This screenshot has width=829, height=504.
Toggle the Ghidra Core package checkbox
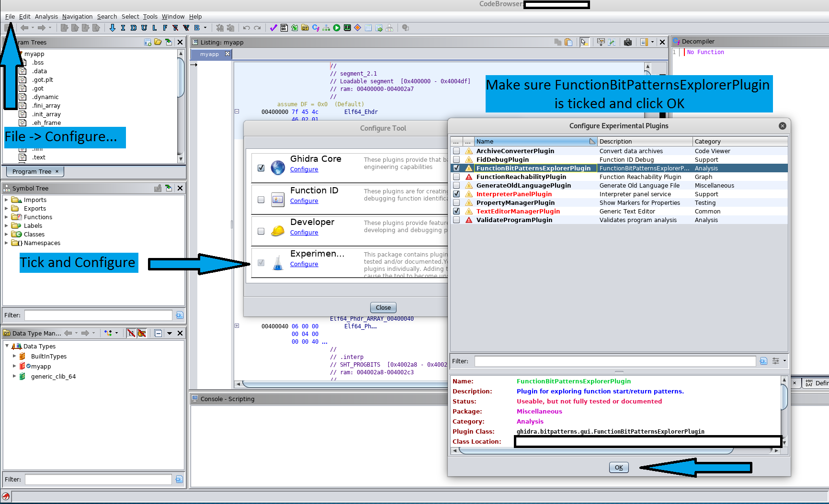click(261, 168)
